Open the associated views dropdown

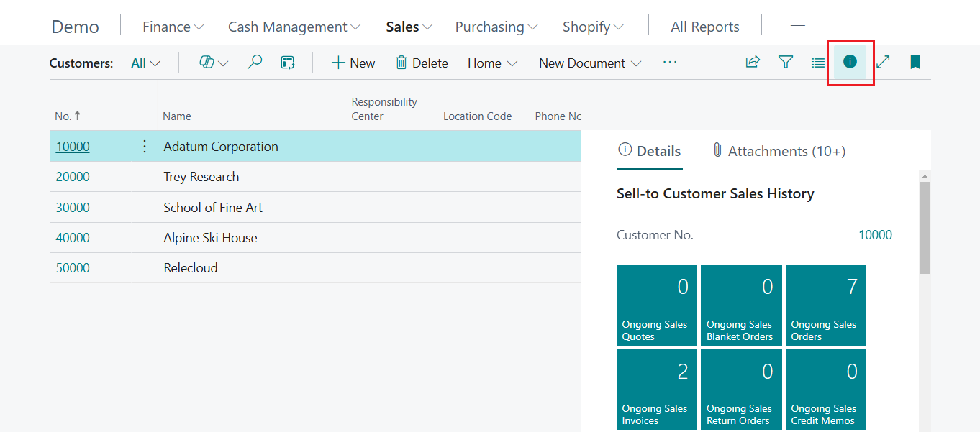click(145, 63)
